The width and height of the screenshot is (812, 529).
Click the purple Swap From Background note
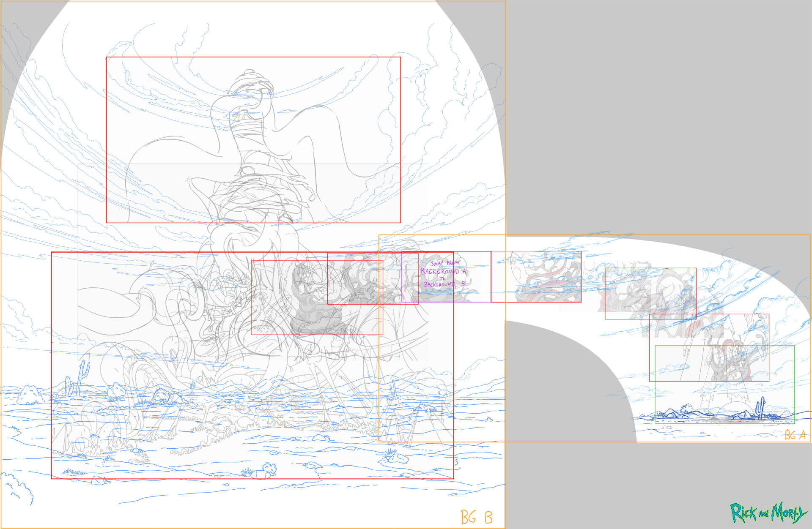coord(443,274)
